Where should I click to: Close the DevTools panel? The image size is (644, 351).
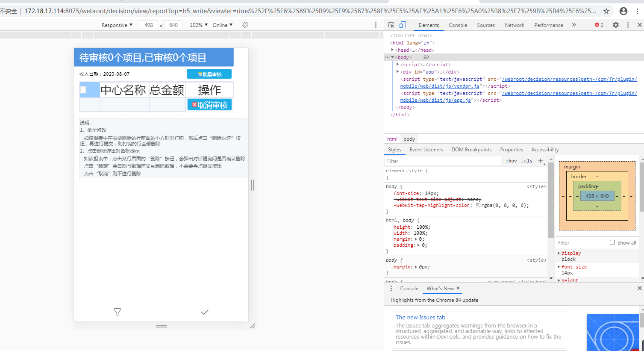point(639,25)
